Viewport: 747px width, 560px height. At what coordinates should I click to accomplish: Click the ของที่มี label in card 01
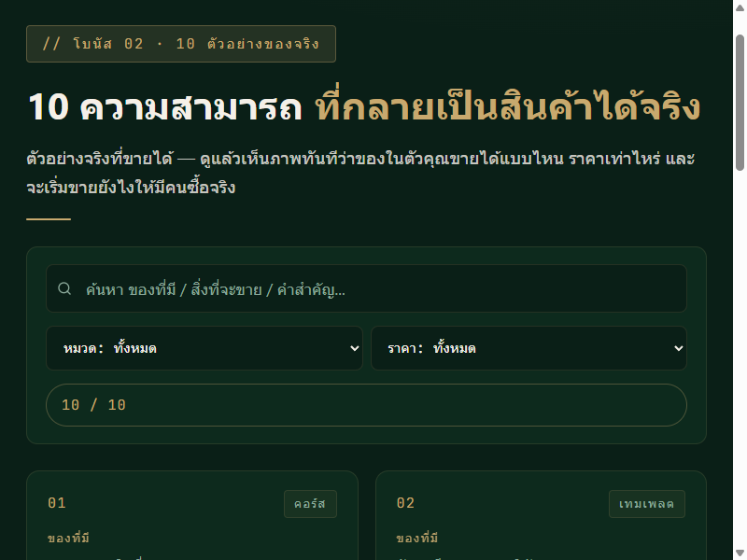(68, 539)
